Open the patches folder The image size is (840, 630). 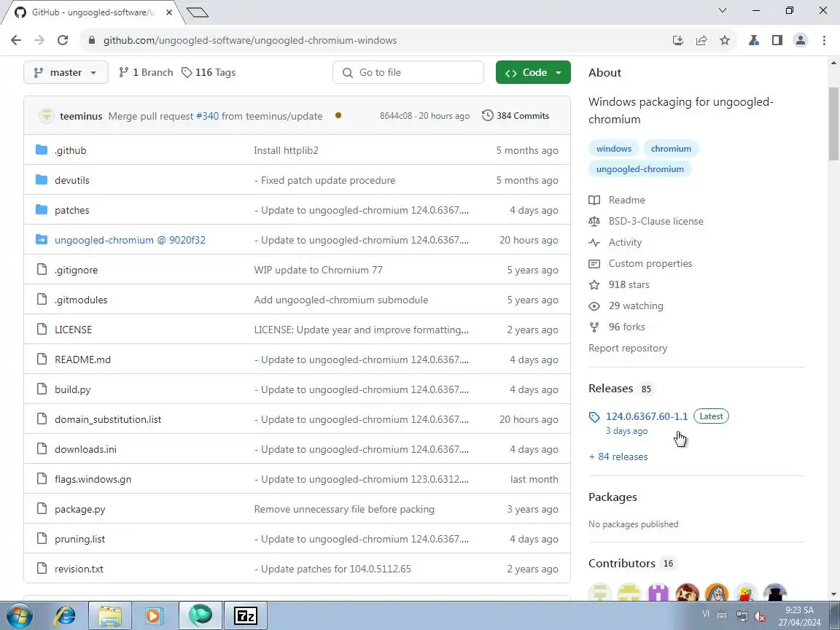point(71,211)
